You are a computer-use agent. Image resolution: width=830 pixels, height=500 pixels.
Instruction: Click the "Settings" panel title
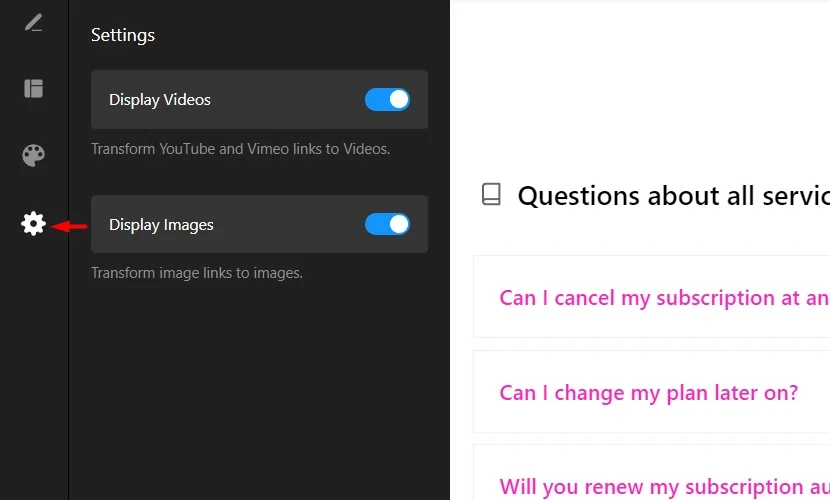point(123,35)
